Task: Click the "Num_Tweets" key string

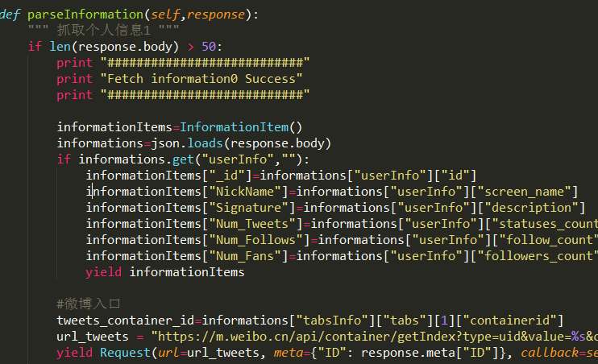Action: pyautogui.click(x=252, y=224)
